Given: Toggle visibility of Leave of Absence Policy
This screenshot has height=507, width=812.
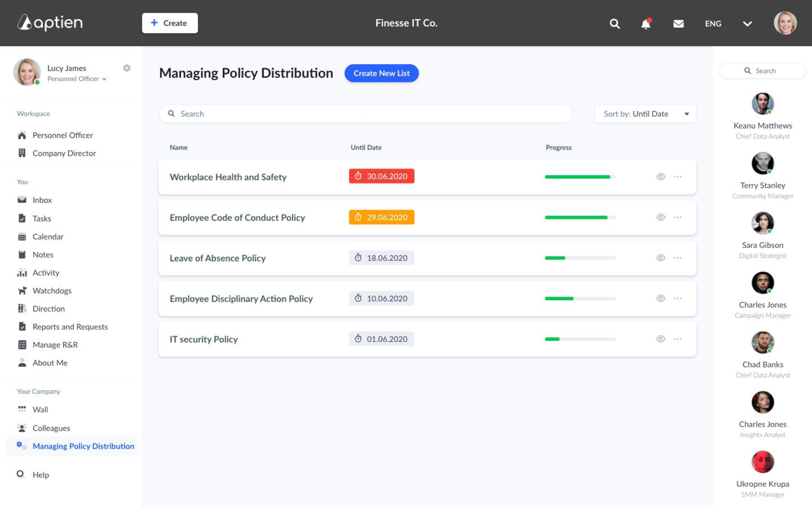Looking at the screenshot, I should point(661,258).
